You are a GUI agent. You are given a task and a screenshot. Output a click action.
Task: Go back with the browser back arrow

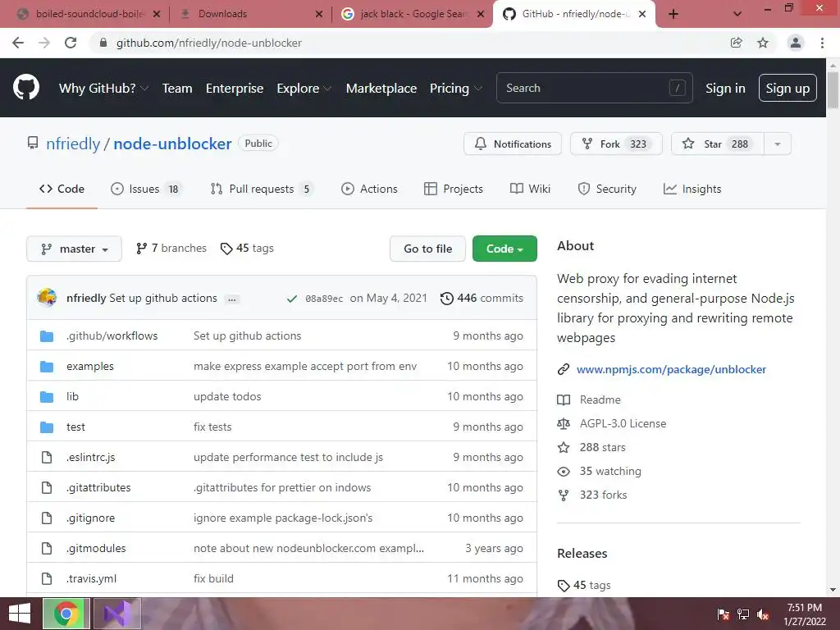[x=18, y=43]
